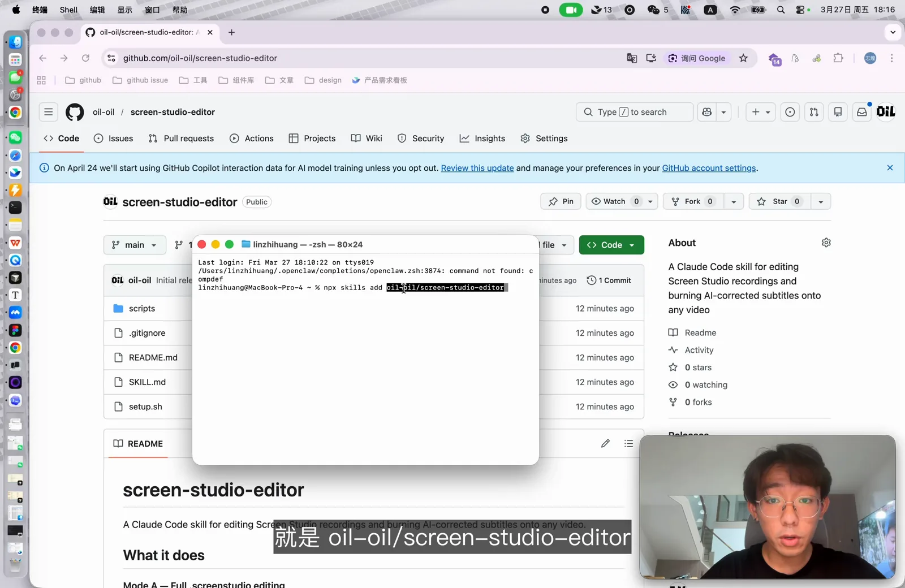Switch to the Issues tab
Screen dimensions: 905x588
113,139
